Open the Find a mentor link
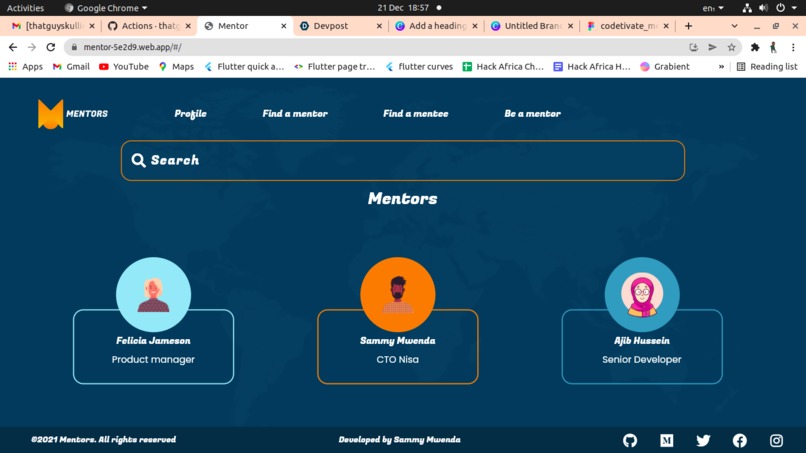The width and height of the screenshot is (806, 453). coord(295,114)
